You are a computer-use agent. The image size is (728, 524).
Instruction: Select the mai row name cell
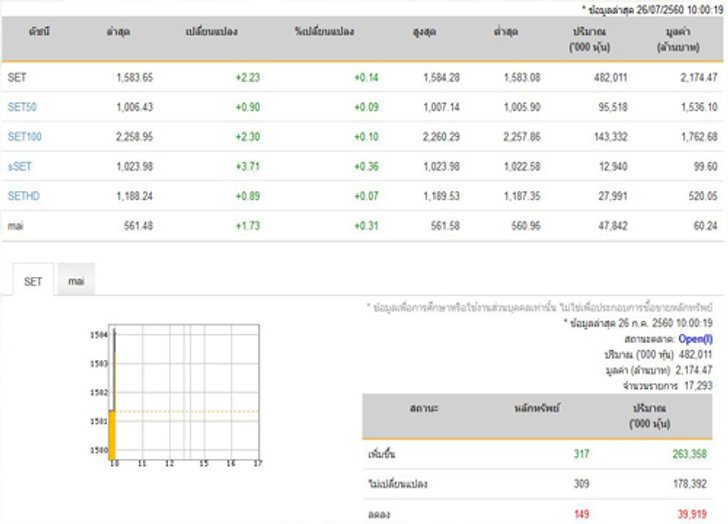pos(15,226)
